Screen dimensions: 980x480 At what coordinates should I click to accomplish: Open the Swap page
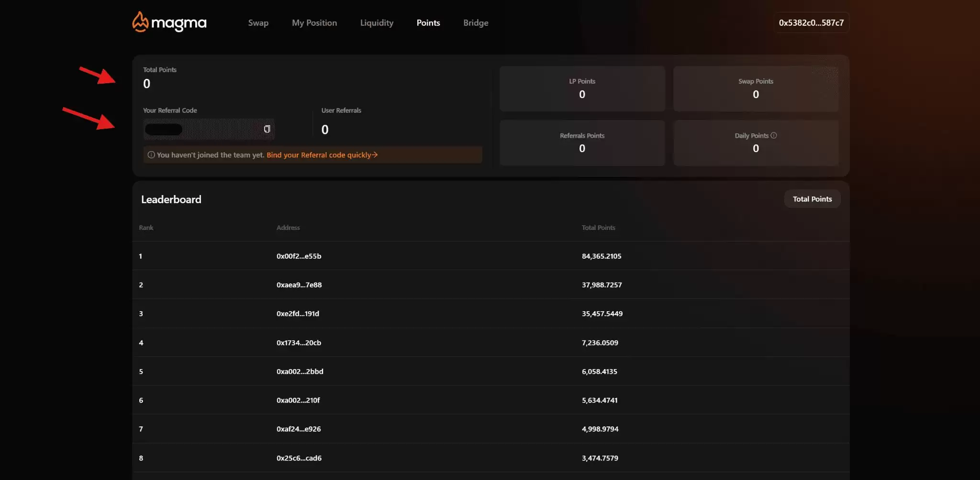point(258,23)
